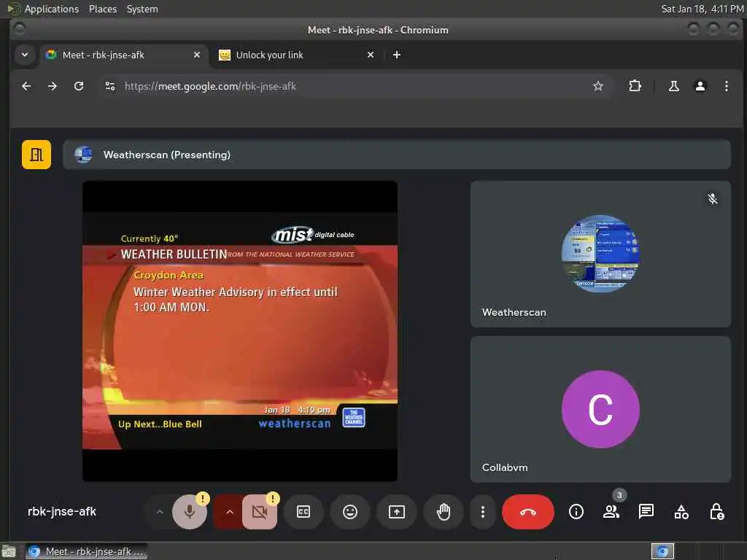This screenshot has width=747, height=560.
Task: Click the Weatherscan presentation video
Action: pyautogui.click(x=239, y=331)
